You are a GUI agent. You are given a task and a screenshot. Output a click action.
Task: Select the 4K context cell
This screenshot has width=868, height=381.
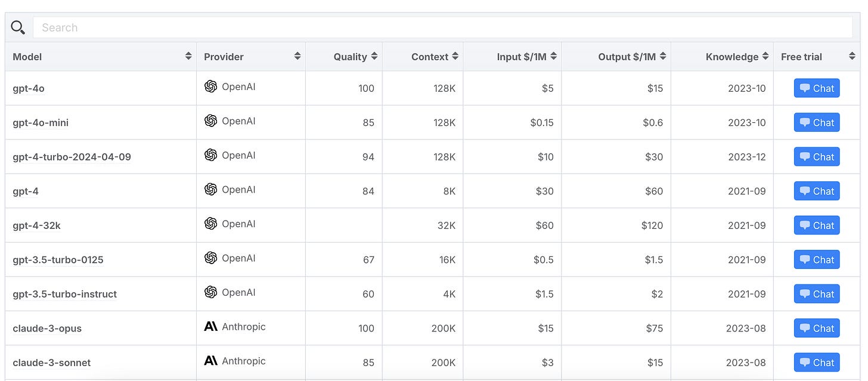423,294
